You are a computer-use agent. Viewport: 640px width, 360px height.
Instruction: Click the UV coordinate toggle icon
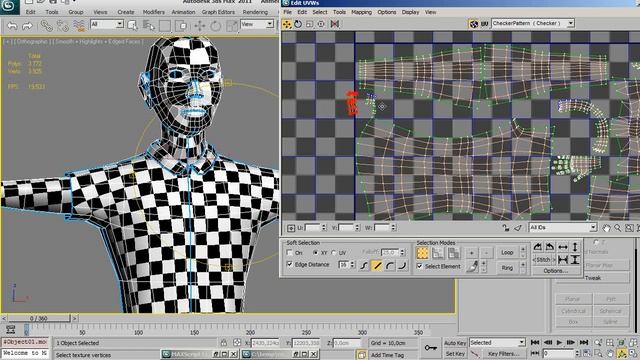[484, 24]
